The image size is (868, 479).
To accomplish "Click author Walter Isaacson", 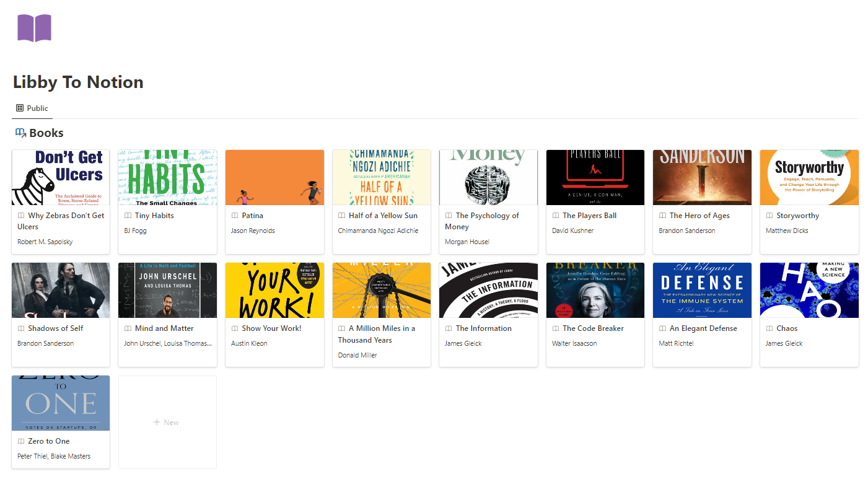I will click(574, 343).
